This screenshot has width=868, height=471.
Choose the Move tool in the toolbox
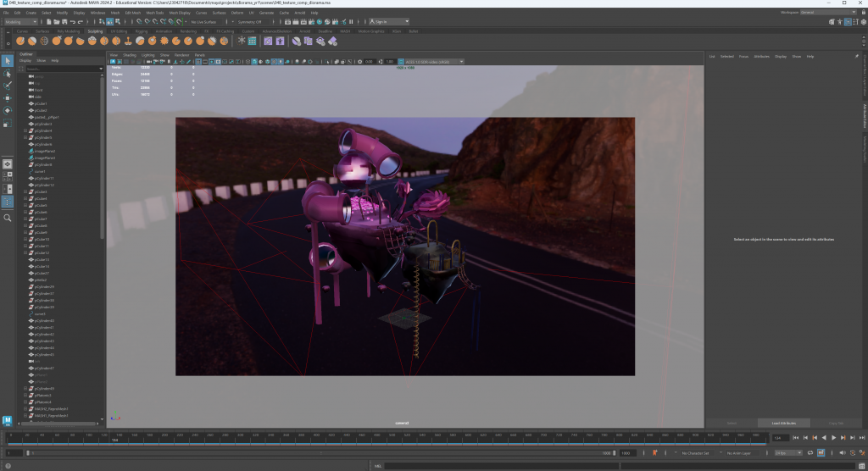7,98
